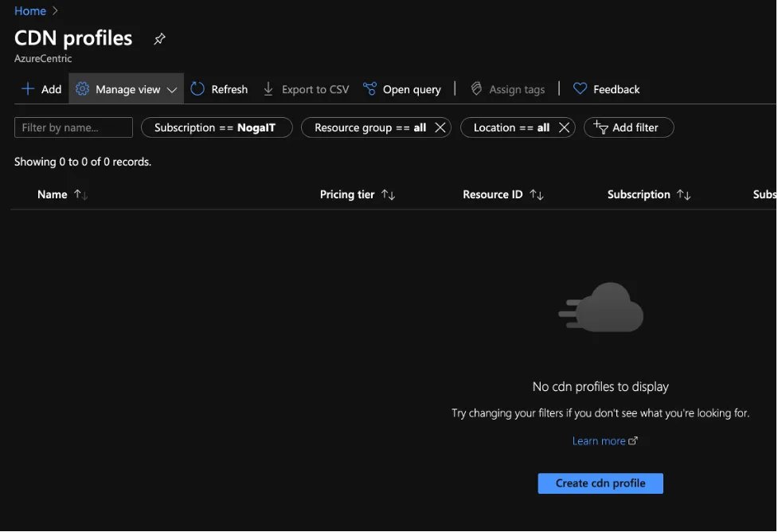
Task: Open the Subscription == NogaIT filter
Action: pos(217,127)
